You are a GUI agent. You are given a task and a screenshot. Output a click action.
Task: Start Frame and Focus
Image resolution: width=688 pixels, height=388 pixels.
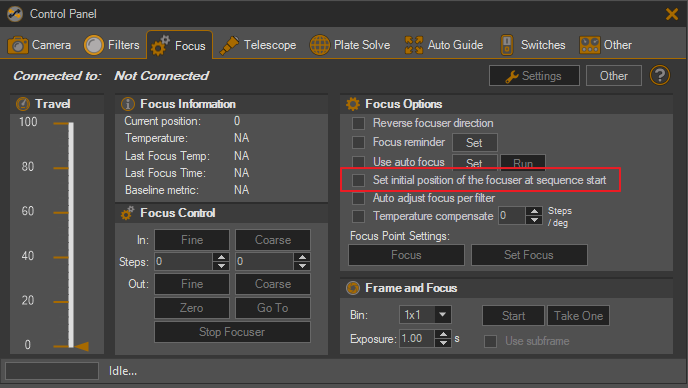pyautogui.click(x=513, y=316)
